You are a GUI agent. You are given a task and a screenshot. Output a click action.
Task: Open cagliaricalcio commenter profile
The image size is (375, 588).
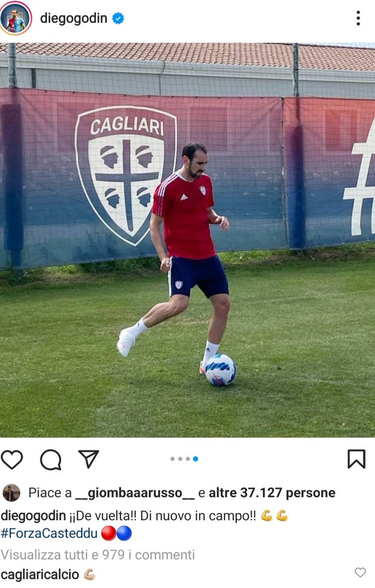click(40, 575)
